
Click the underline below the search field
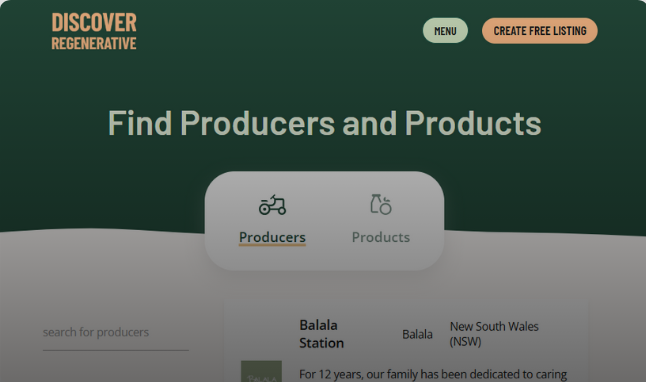(x=116, y=350)
